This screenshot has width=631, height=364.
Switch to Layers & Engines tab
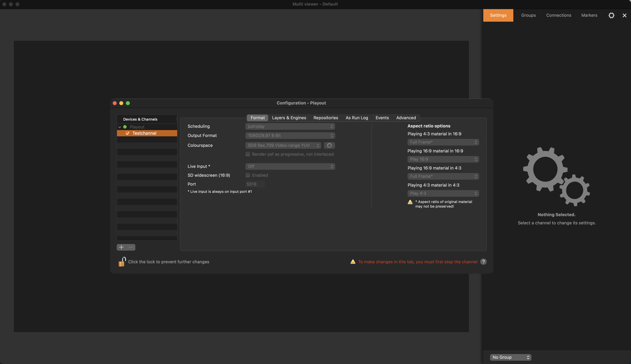point(289,118)
